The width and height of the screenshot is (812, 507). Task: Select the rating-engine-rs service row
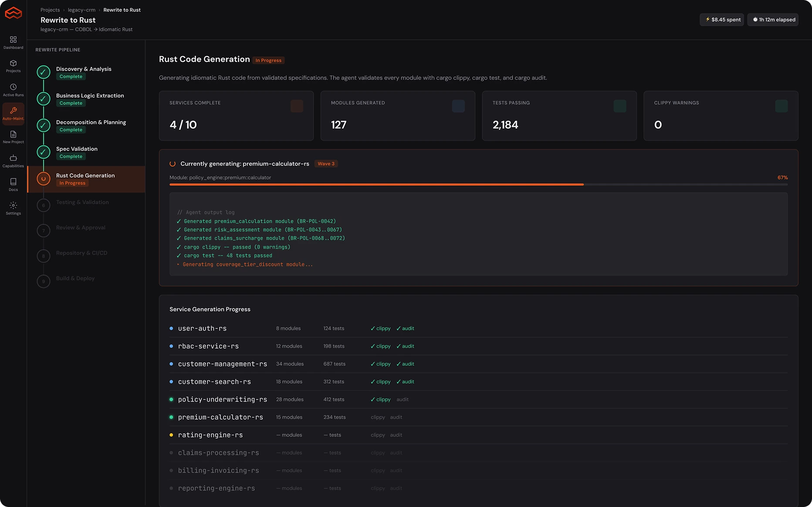(478, 435)
